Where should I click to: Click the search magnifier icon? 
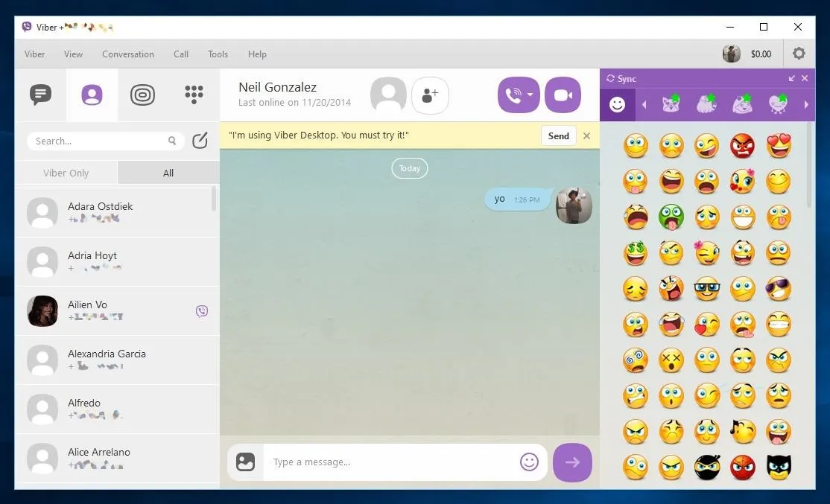tap(172, 141)
